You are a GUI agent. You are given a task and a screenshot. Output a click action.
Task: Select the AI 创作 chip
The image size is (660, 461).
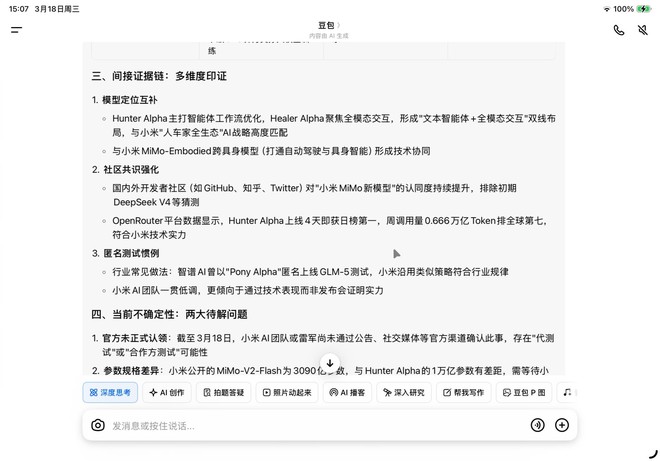point(167,392)
